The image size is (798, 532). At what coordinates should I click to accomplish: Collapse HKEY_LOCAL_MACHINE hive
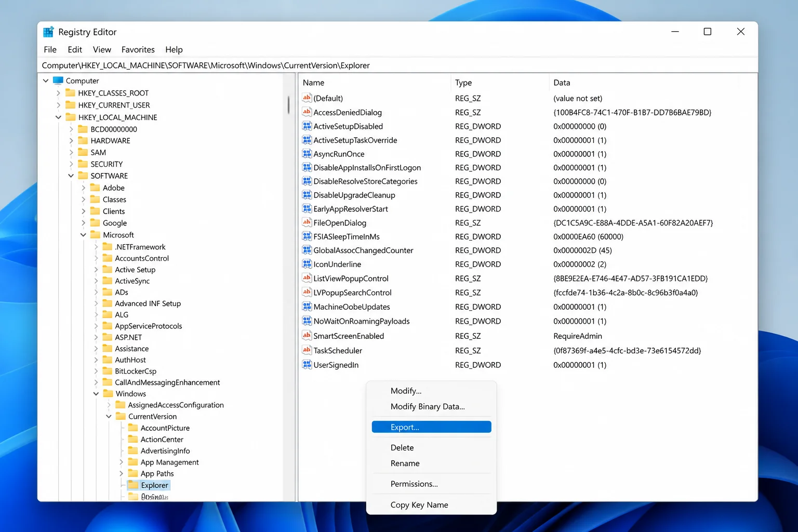point(58,117)
